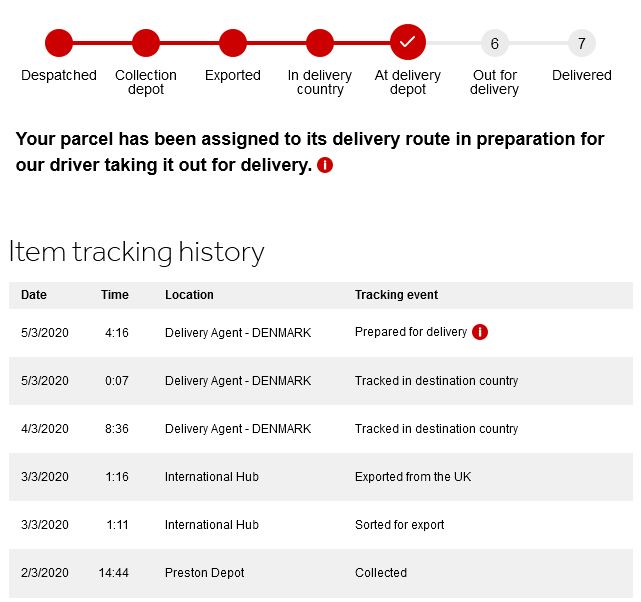The width and height of the screenshot is (641, 602).
Task: Select the Preston Depot Collected row
Action: tap(321, 573)
